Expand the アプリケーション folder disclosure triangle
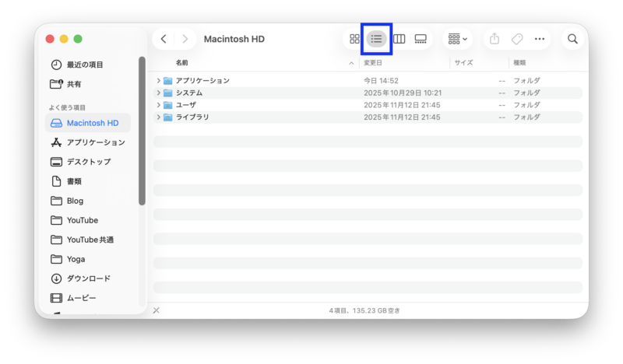The image size is (623, 364). [x=158, y=81]
